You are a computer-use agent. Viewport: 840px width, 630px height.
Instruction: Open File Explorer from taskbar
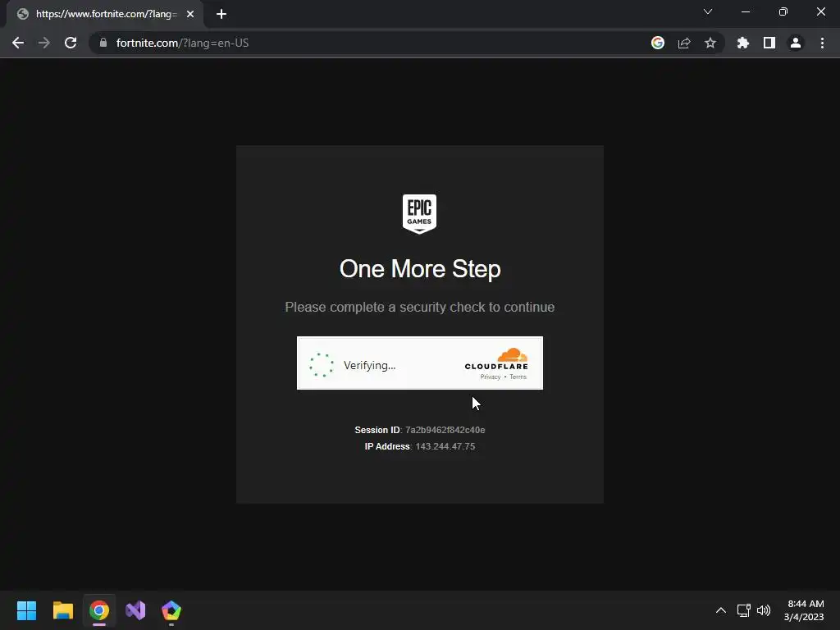[x=62, y=610]
